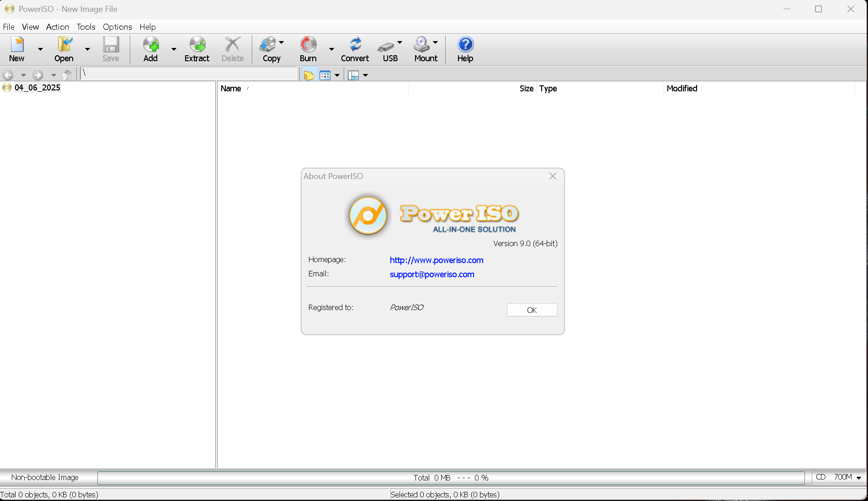Click the path address input field

pyautogui.click(x=189, y=74)
